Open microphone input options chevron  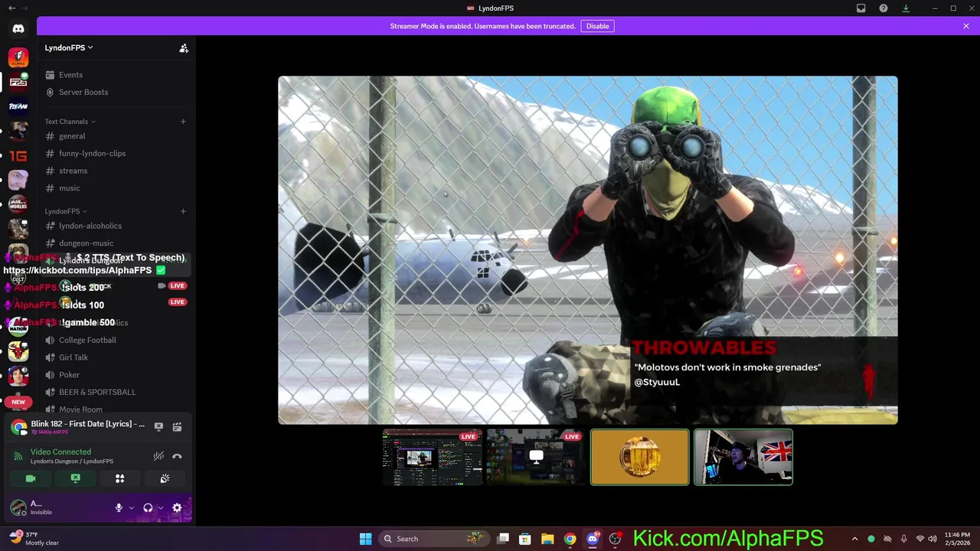[131, 508]
